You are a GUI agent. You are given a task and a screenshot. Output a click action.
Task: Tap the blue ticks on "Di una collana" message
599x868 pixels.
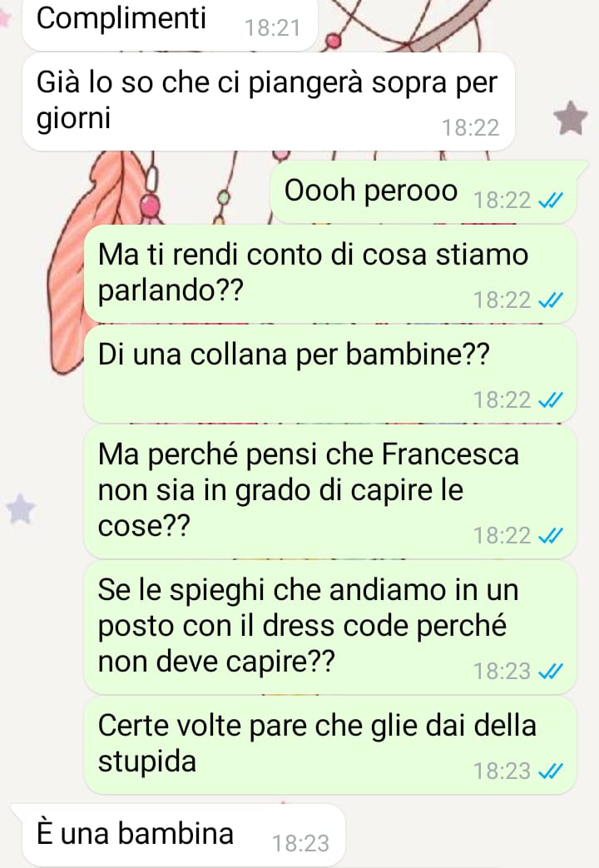(551, 399)
